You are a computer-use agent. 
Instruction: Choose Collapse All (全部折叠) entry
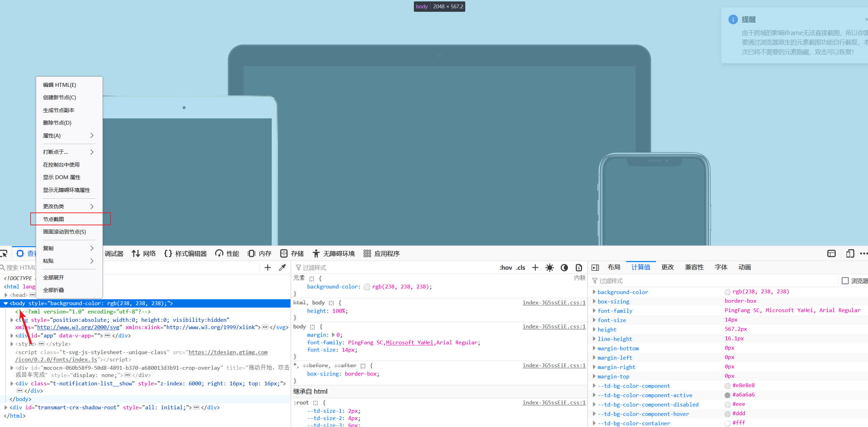coord(69,290)
